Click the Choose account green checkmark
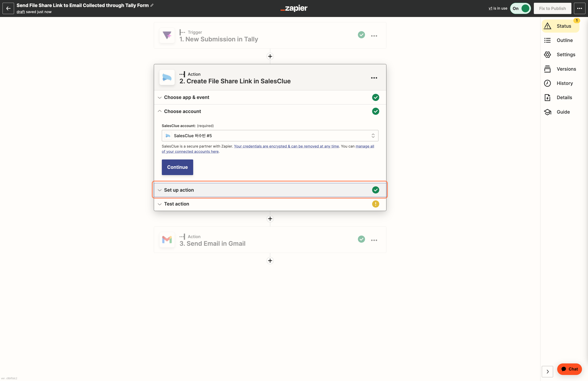Viewport: 588px width, 381px height. [375, 111]
